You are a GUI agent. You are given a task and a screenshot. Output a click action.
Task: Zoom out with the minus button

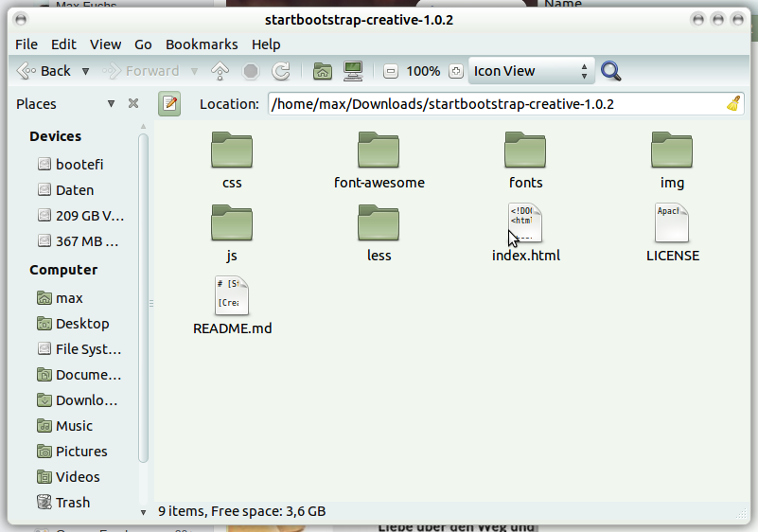(x=391, y=72)
